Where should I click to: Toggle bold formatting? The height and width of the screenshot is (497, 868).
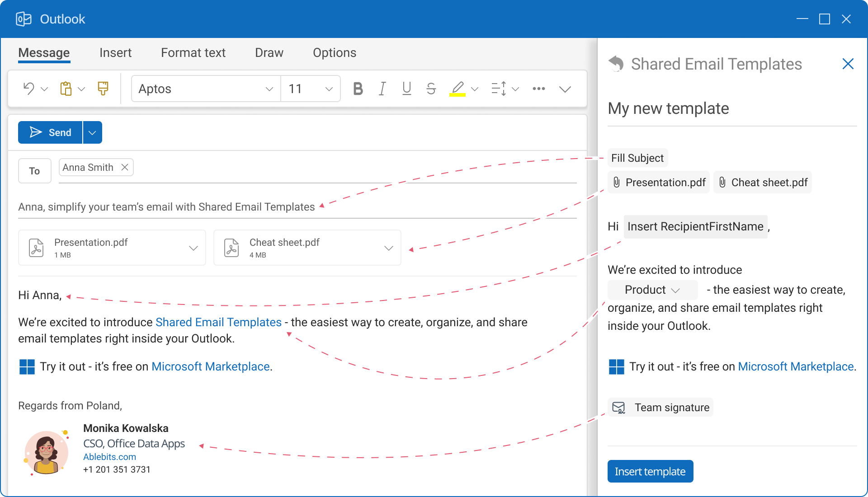[x=358, y=89]
